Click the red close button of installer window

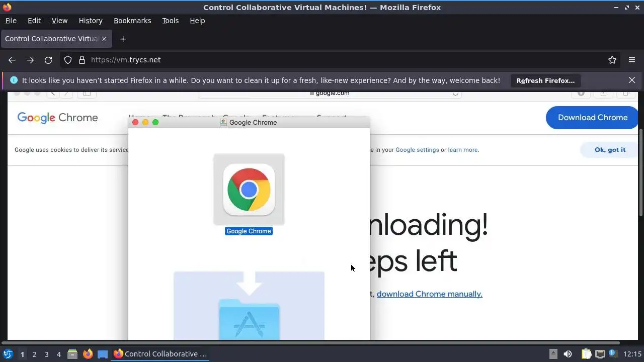tap(135, 122)
